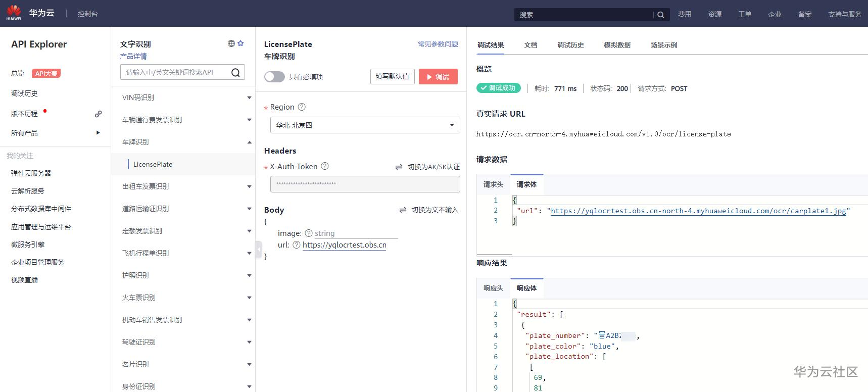Expand the 火车票识别 category
The image size is (868, 392).
pyautogui.click(x=249, y=298)
